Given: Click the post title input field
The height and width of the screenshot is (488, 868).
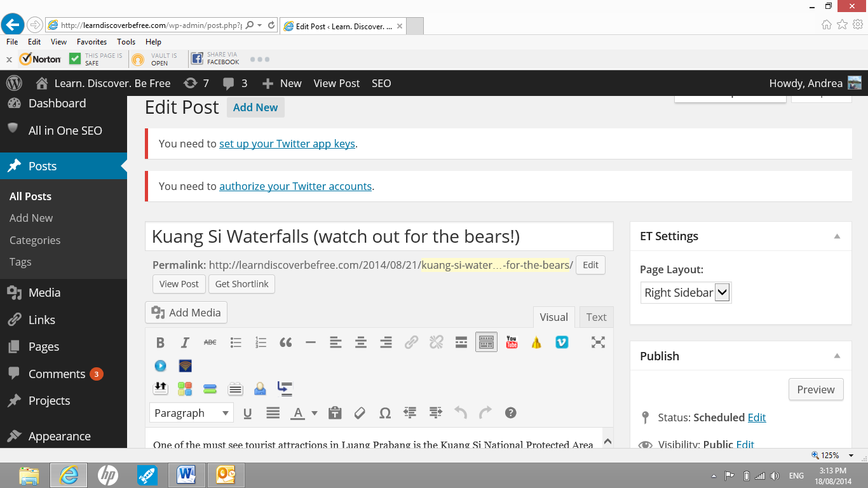Looking at the screenshot, I should click(379, 237).
